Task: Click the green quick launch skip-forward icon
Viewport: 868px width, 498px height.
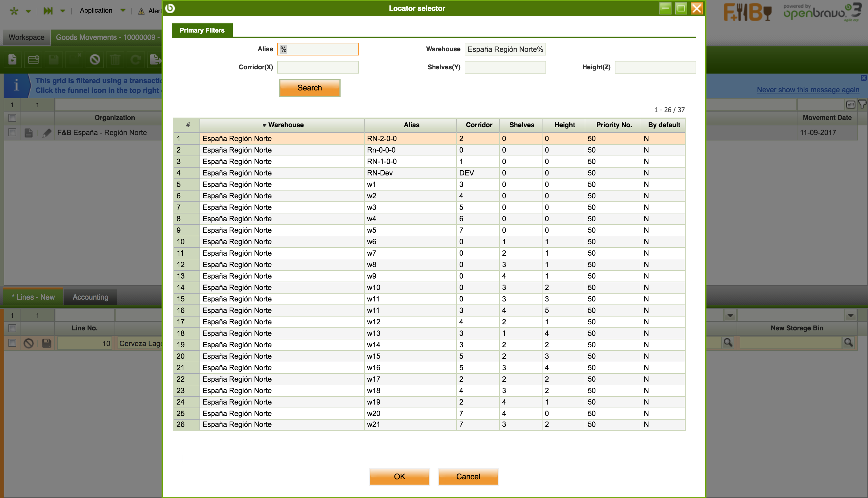Action: pos(48,11)
